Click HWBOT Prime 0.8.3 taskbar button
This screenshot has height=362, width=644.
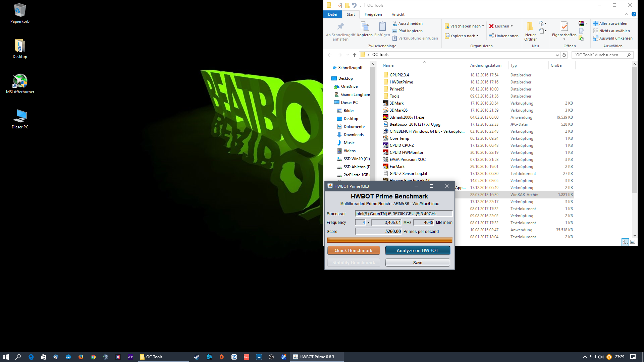point(317,357)
